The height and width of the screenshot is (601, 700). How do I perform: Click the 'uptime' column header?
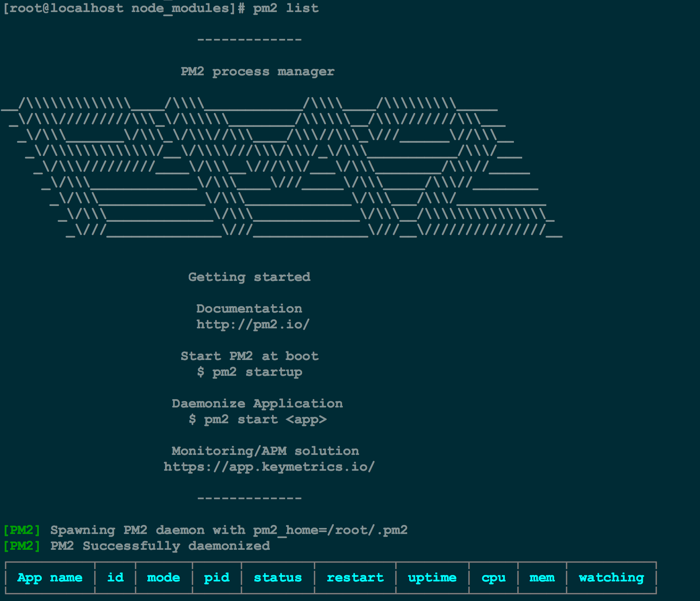pyautogui.click(x=432, y=578)
